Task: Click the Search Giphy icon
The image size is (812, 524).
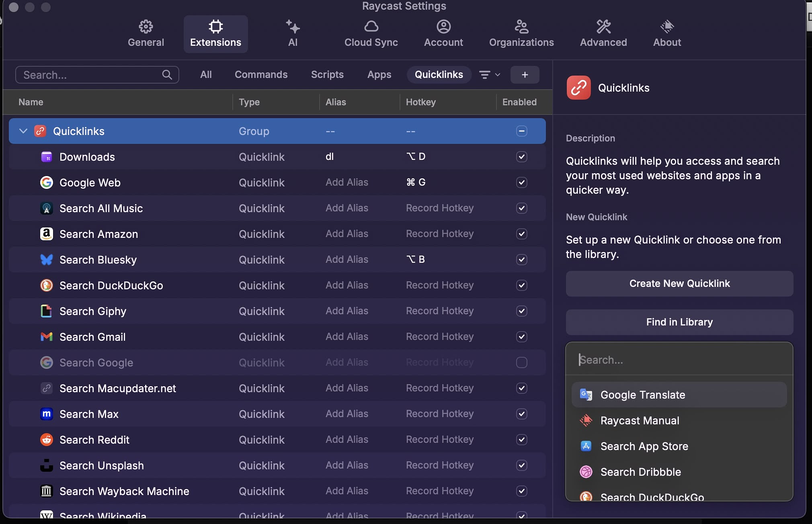Action: pos(47,311)
